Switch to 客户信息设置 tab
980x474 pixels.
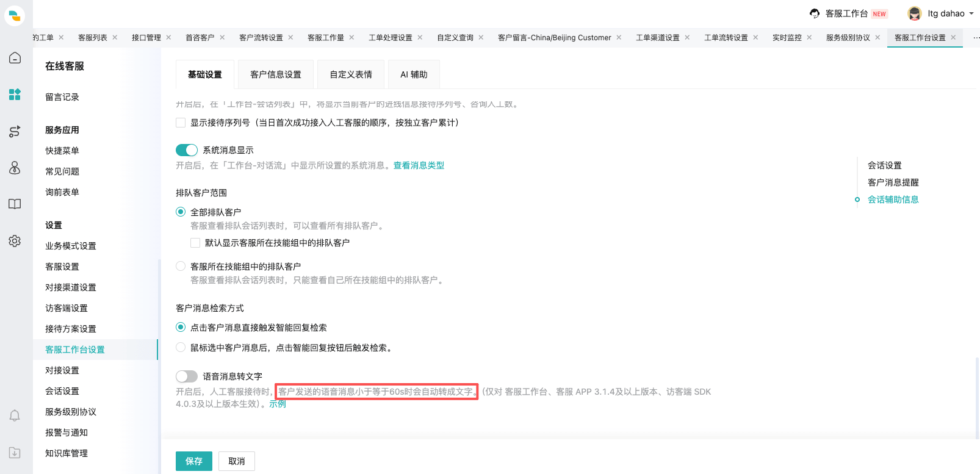[276, 74]
